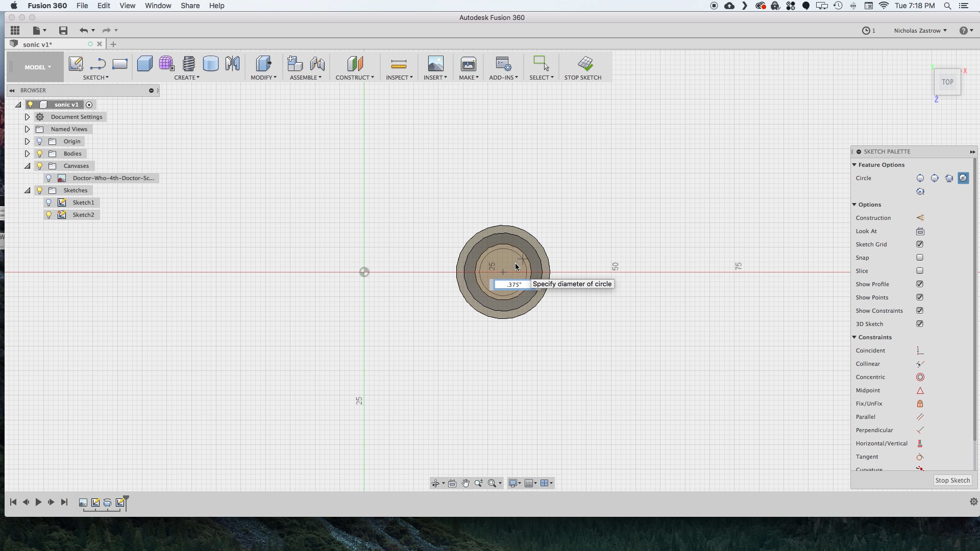Click the timeline play button
980x551 pixels.
(38, 503)
